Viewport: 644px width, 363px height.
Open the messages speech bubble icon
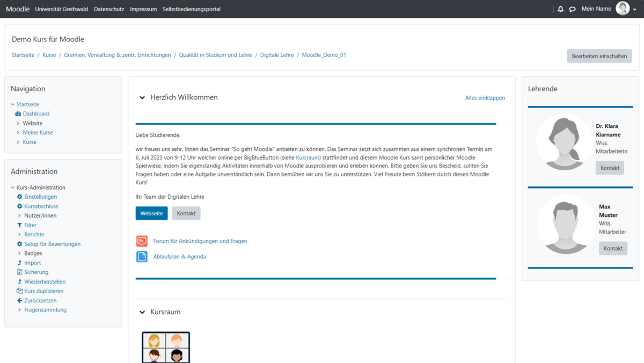pyautogui.click(x=572, y=9)
